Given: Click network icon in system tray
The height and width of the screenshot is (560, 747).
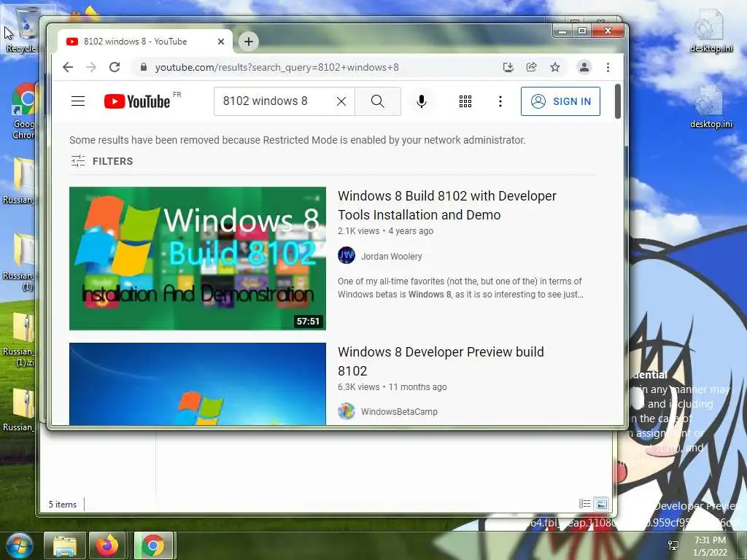Looking at the screenshot, I should [673, 545].
